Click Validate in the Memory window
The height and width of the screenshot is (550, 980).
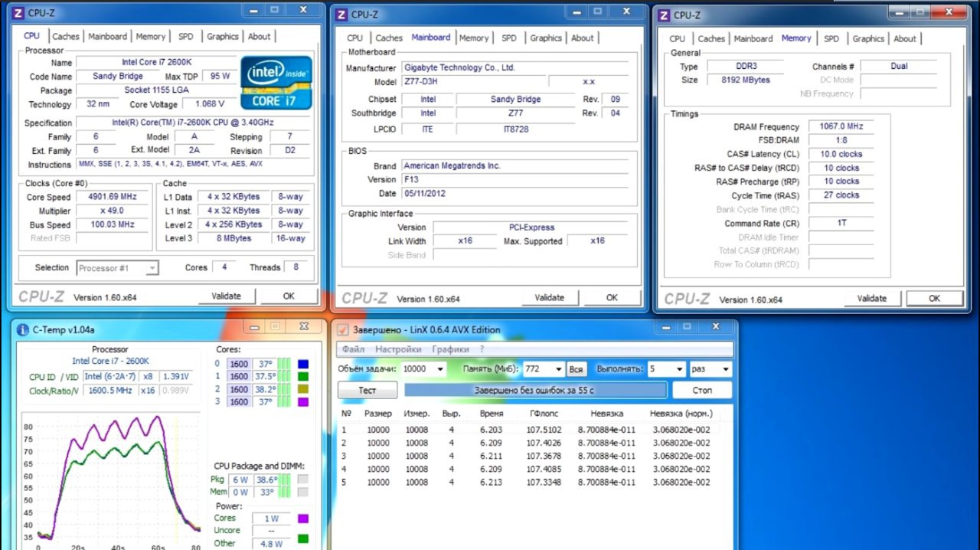pyautogui.click(x=872, y=298)
